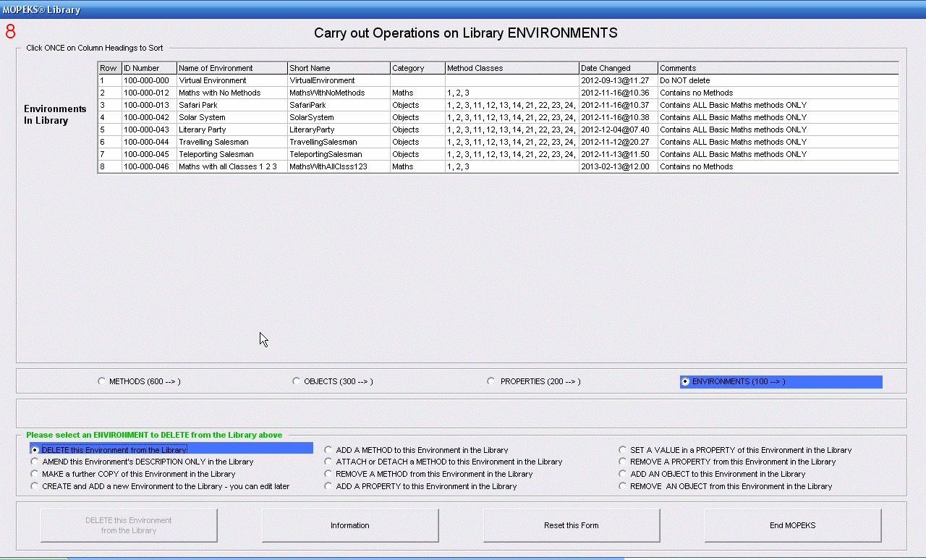Click ID cell 100-000-042

[x=149, y=117]
